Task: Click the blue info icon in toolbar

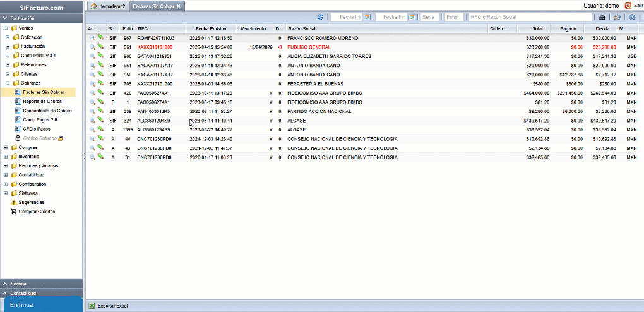Action: pyautogui.click(x=632, y=17)
